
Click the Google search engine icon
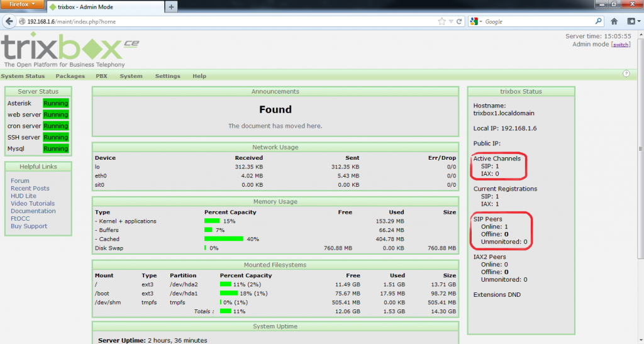point(474,22)
